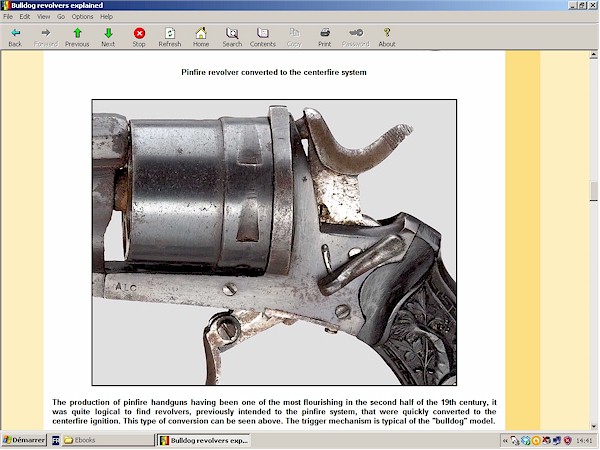600x450 pixels.
Task: Open the Edit menu
Action: (x=25, y=16)
